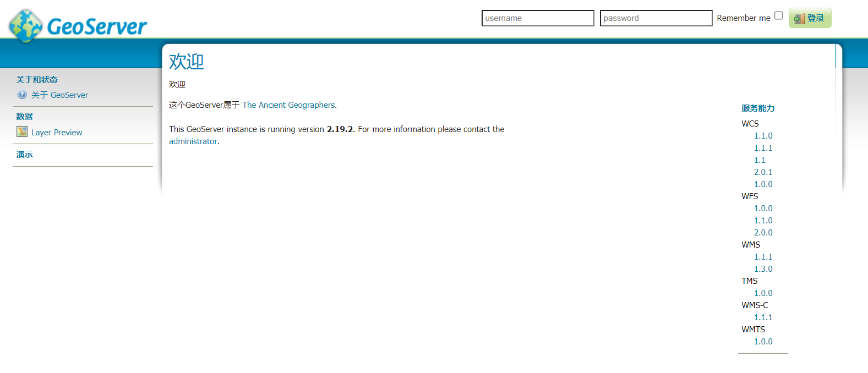The width and height of the screenshot is (868, 373).
Task: Click the GeoServer logo text
Action: click(x=97, y=26)
